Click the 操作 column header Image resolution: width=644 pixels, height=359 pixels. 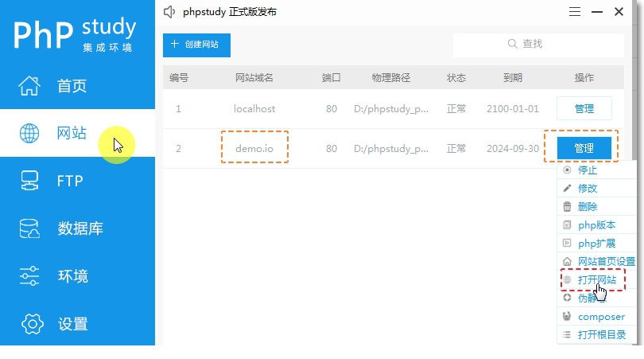[x=584, y=77]
